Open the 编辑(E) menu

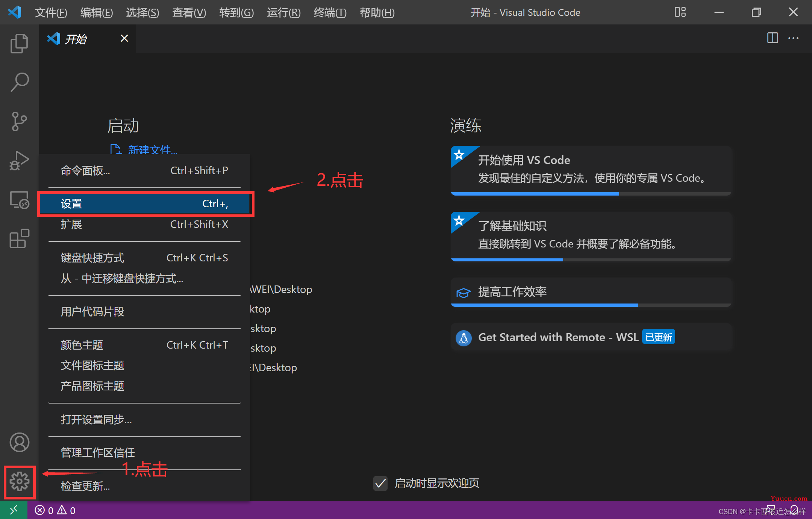(97, 12)
